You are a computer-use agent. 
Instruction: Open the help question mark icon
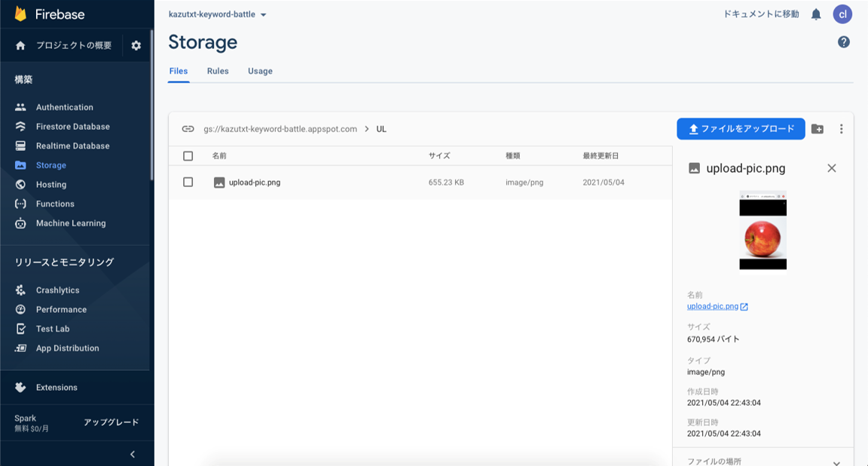pos(844,42)
